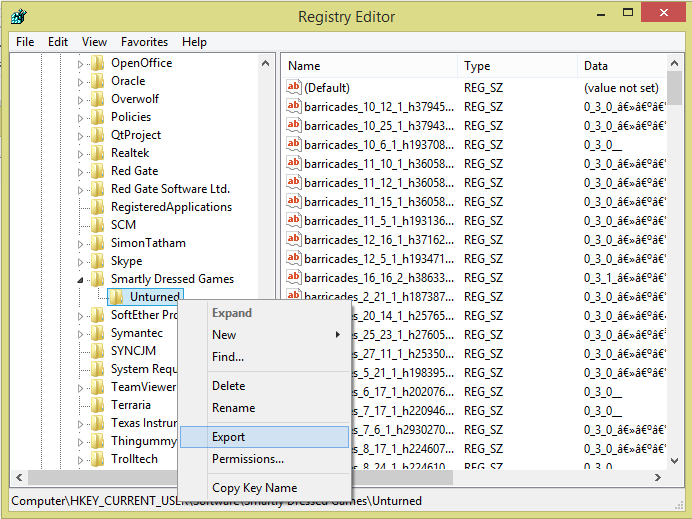Click the string value icon for (Default)
This screenshot has width=692, height=519.
click(293, 87)
